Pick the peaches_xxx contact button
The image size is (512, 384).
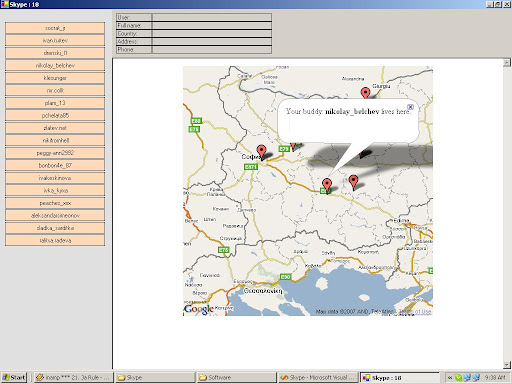[x=55, y=203]
